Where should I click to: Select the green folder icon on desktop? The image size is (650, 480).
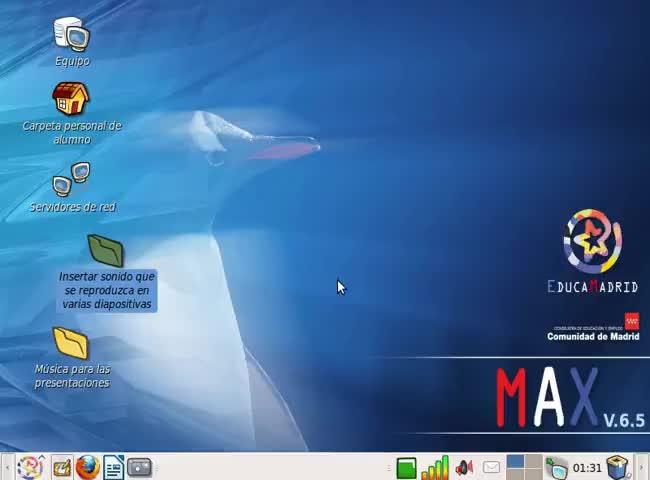coord(106,250)
